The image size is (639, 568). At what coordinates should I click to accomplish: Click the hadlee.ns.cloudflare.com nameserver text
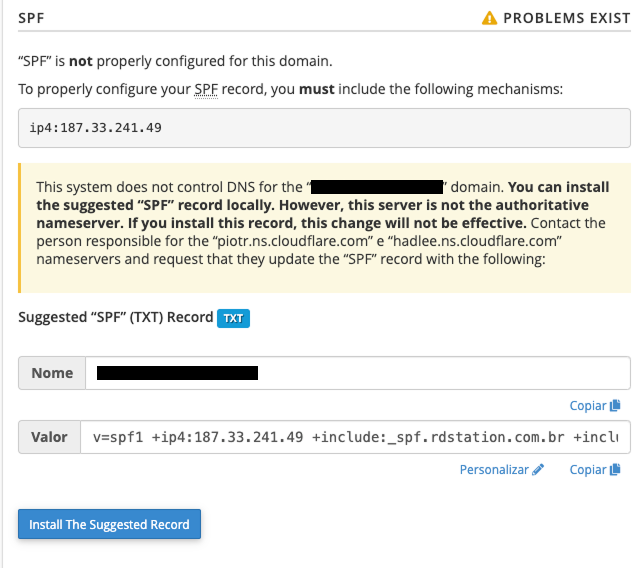[x=475, y=241]
